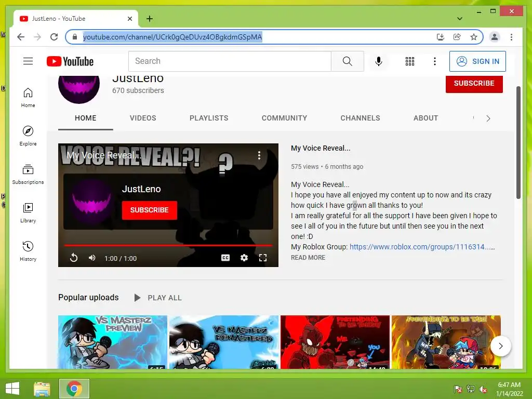532x399 pixels.
Task: Click the page vertical scrollbar
Action: tap(518, 142)
